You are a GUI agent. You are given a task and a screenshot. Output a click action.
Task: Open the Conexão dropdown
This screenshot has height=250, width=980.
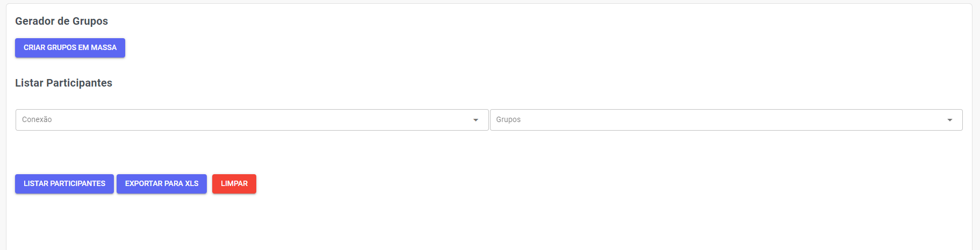[251, 120]
